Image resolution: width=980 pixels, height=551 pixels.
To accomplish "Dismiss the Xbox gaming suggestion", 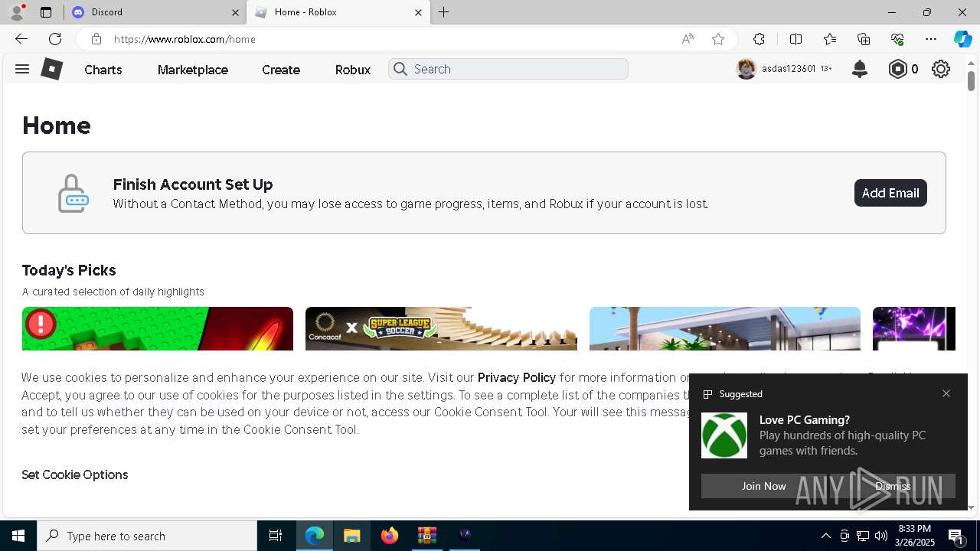I will [893, 486].
